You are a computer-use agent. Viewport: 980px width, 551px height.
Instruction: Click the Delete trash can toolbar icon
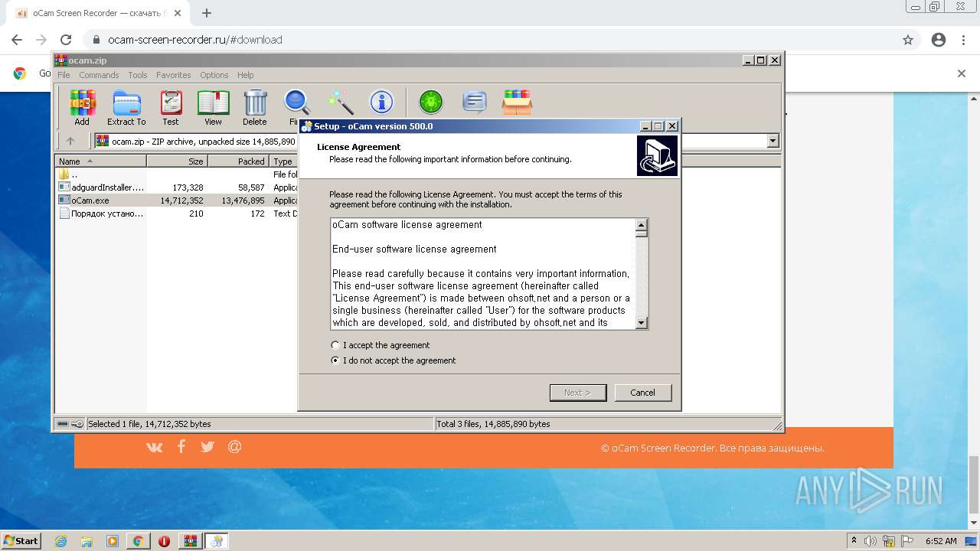(x=255, y=107)
